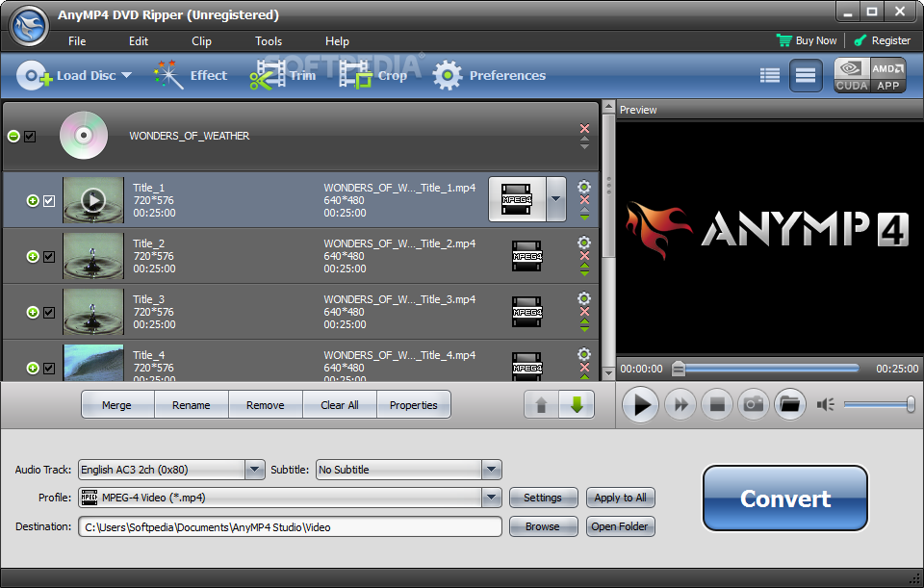Open Profile dropdown
This screenshot has height=588, width=924.
492,498
